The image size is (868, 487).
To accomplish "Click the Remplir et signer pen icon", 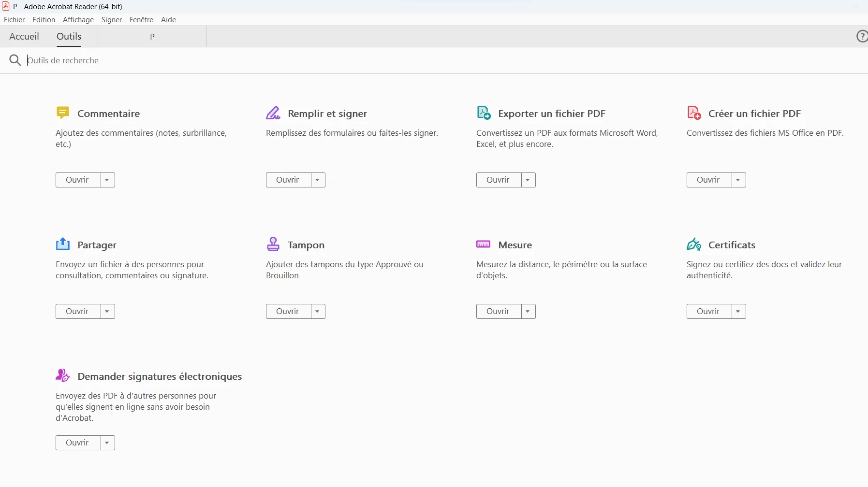I will pos(273,113).
